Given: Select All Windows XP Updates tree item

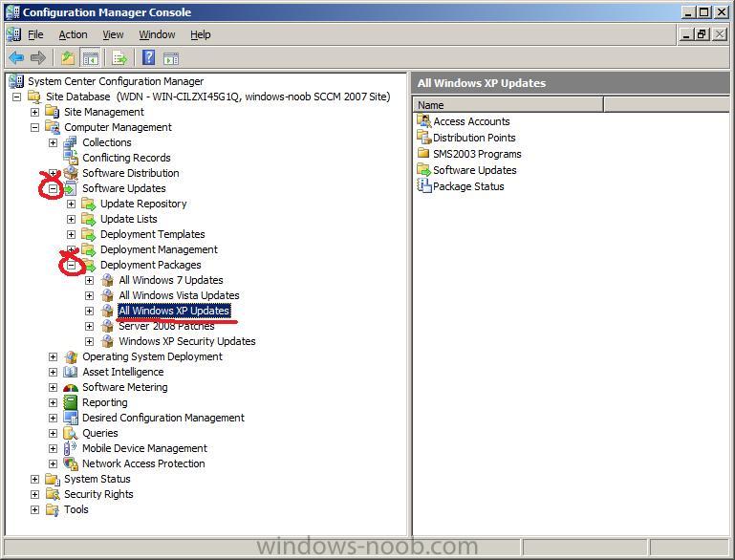Looking at the screenshot, I should tap(174, 311).
